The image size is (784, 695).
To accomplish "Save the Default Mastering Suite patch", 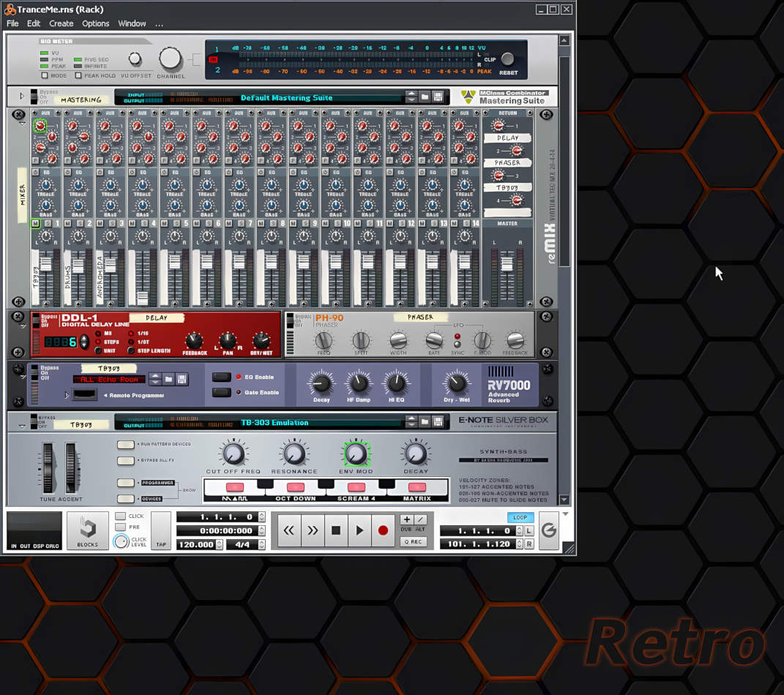I will click(x=438, y=97).
